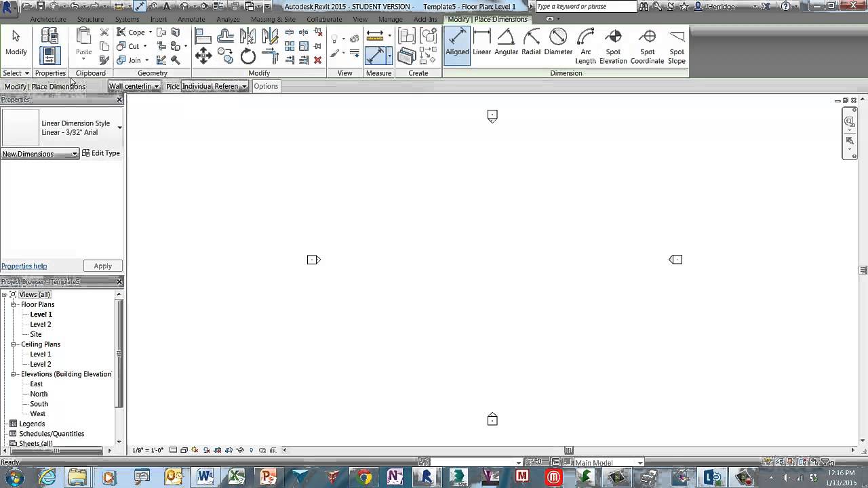Viewport: 868px width, 488px height.
Task: Select the Aligned dimension tool
Action: tap(457, 46)
